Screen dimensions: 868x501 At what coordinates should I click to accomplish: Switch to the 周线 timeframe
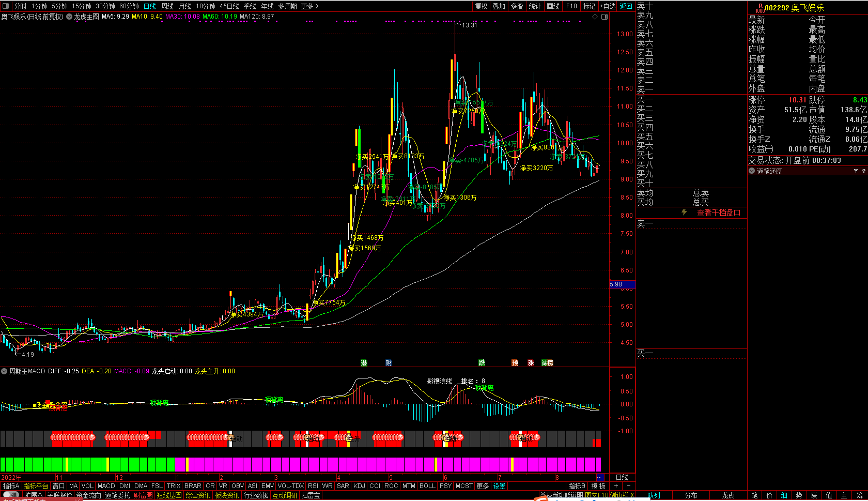167,6
